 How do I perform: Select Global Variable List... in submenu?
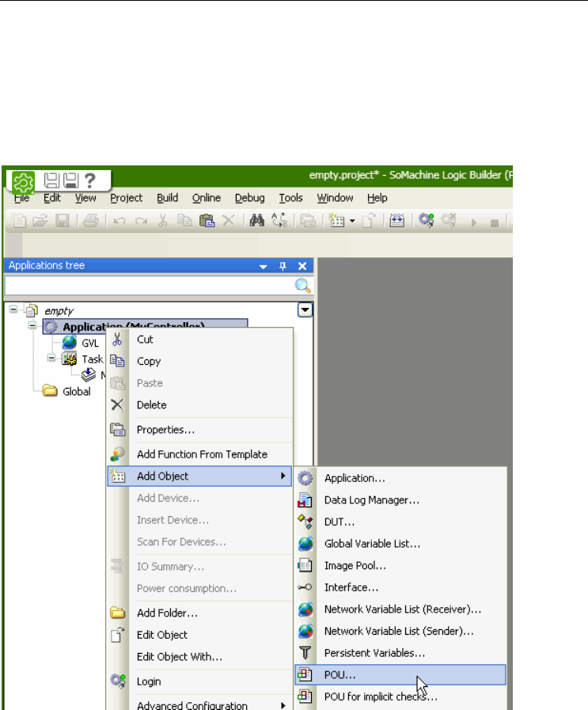[400, 543]
